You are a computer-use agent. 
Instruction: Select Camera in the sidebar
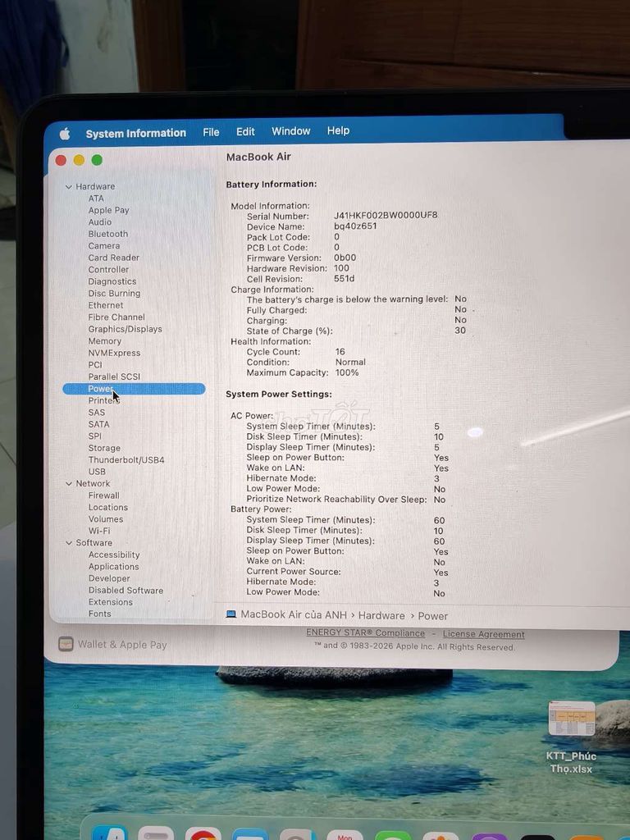coord(104,246)
